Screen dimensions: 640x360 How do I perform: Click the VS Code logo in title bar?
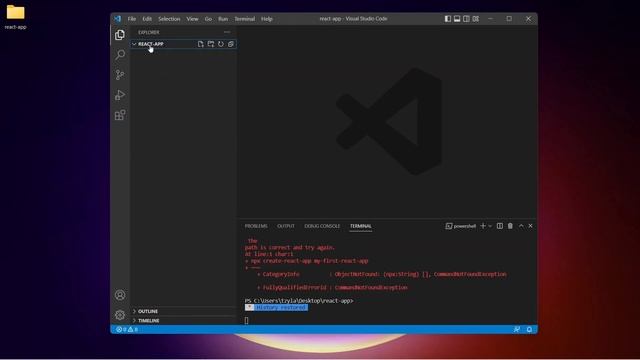(x=118, y=19)
